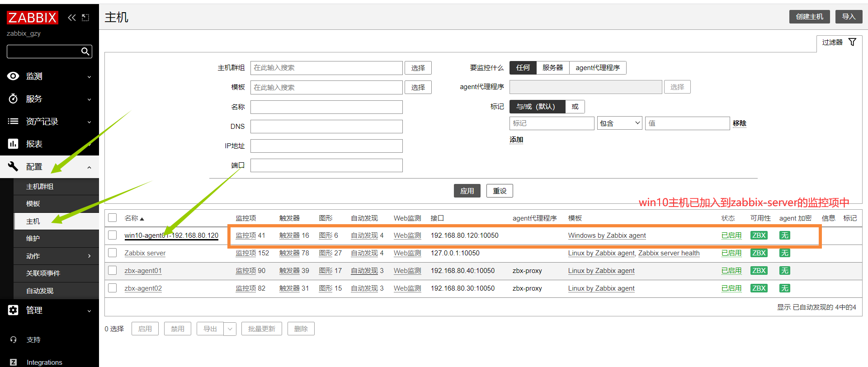The height and width of the screenshot is (367, 868).
Task: Click the chart icon for 报表
Action: pyautogui.click(x=13, y=144)
